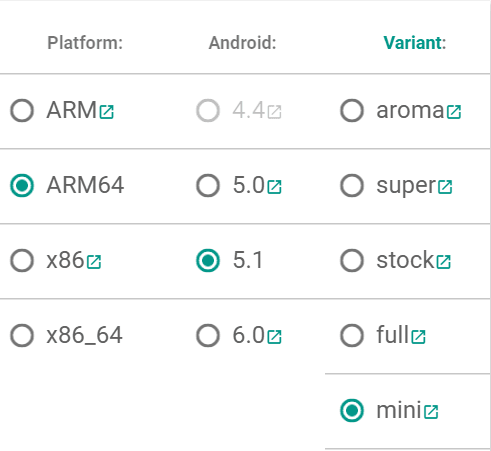Open external link icon beside Android 6.0

275,337
